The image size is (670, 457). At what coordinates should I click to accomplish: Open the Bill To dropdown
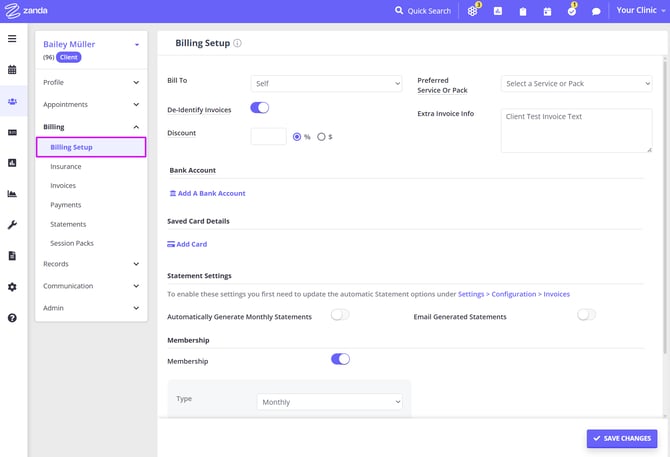[x=326, y=84]
